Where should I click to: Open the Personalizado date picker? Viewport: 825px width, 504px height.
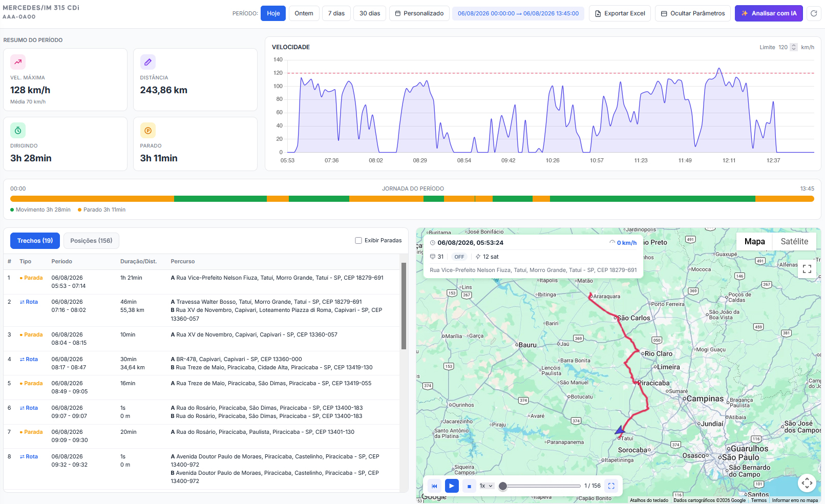tap(419, 13)
